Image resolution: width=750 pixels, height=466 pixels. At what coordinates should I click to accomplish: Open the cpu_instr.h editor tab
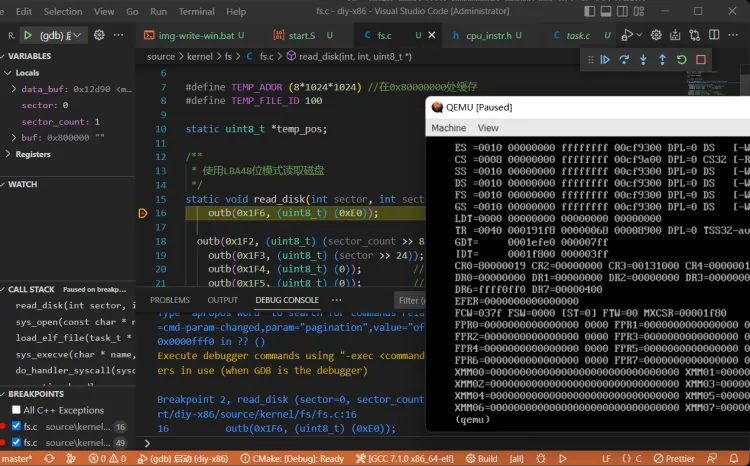488,36
